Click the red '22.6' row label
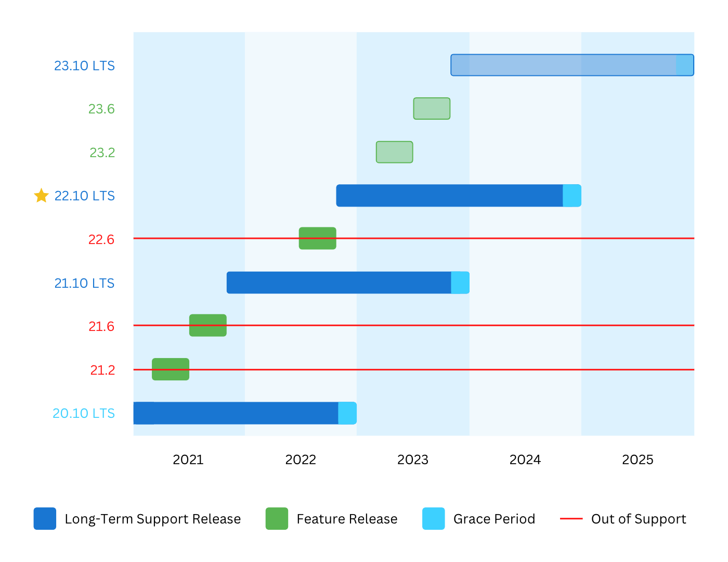 [101, 240]
